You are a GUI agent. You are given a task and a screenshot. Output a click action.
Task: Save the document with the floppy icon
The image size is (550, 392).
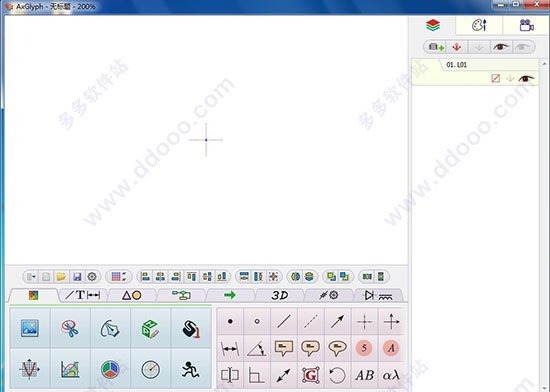point(77,277)
